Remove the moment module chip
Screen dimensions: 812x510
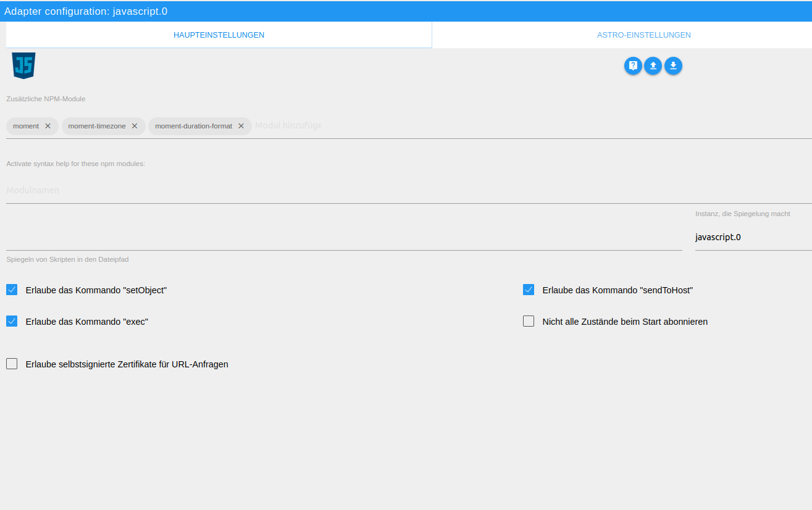coord(48,126)
